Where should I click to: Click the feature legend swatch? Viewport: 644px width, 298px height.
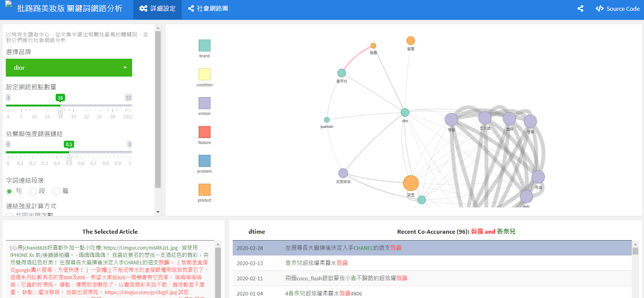[204, 132]
